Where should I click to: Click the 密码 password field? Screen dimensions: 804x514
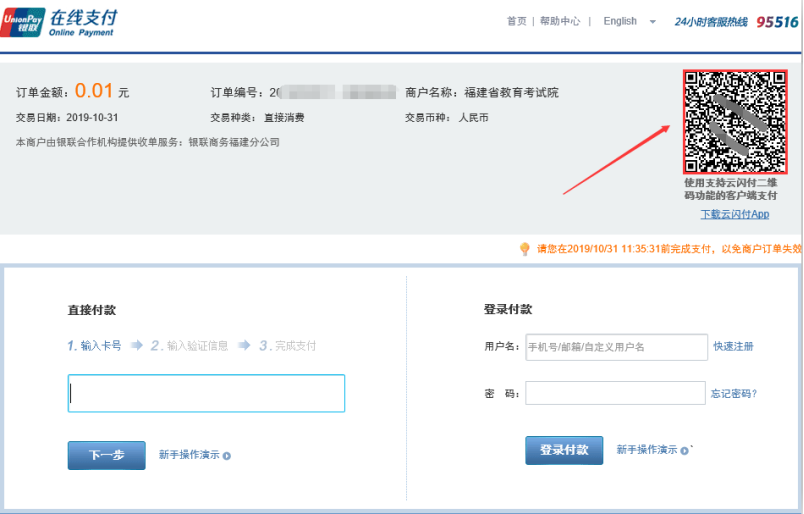pyautogui.click(x=615, y=394)
